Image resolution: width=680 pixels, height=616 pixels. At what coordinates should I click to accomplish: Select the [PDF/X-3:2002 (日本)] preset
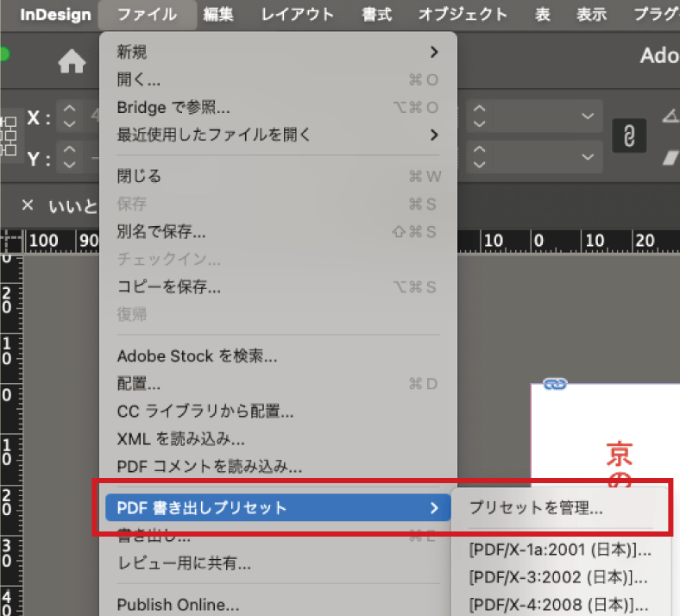click(560, 577)
